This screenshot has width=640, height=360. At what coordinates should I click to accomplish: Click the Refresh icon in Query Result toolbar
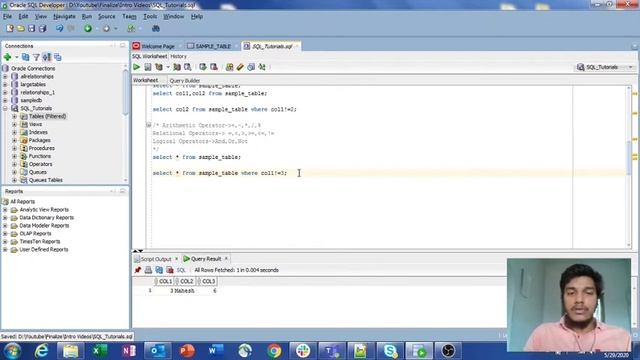tap(159, 270)
